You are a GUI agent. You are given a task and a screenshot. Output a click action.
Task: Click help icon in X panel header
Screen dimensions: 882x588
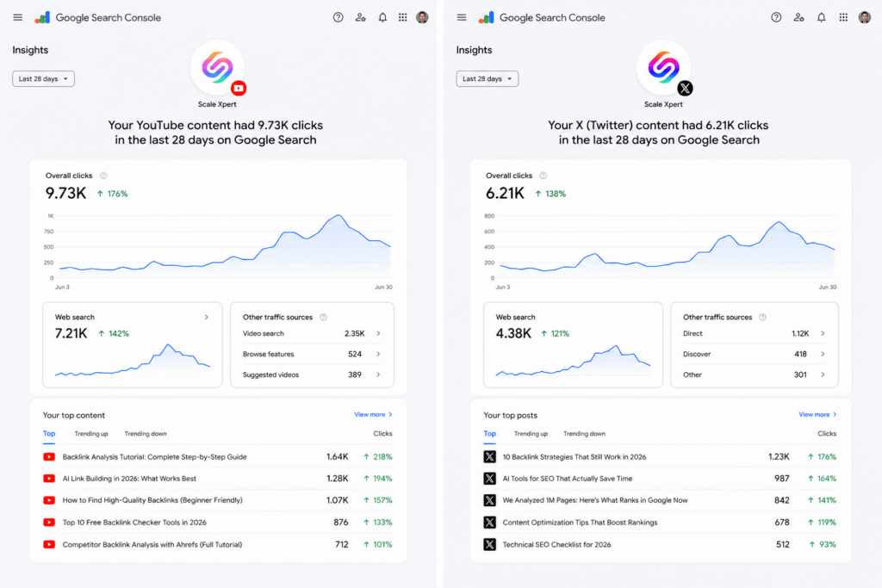[x=776, y=17]
